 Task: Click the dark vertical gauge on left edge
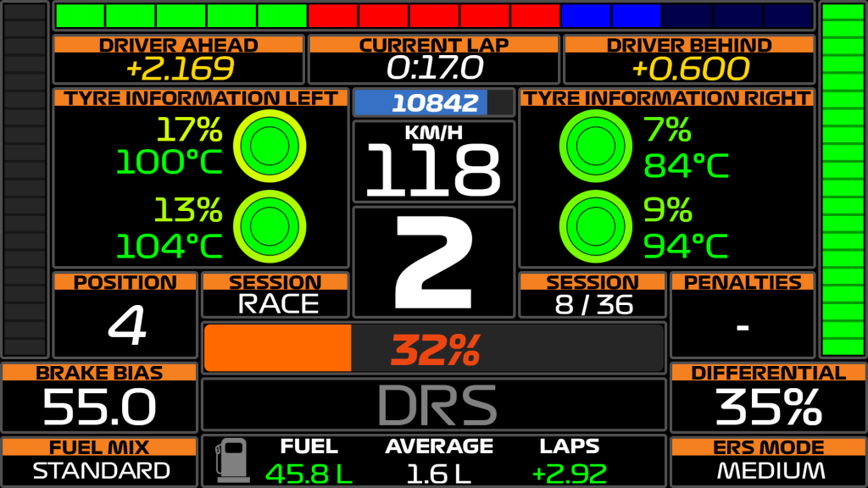pos(25,180)
